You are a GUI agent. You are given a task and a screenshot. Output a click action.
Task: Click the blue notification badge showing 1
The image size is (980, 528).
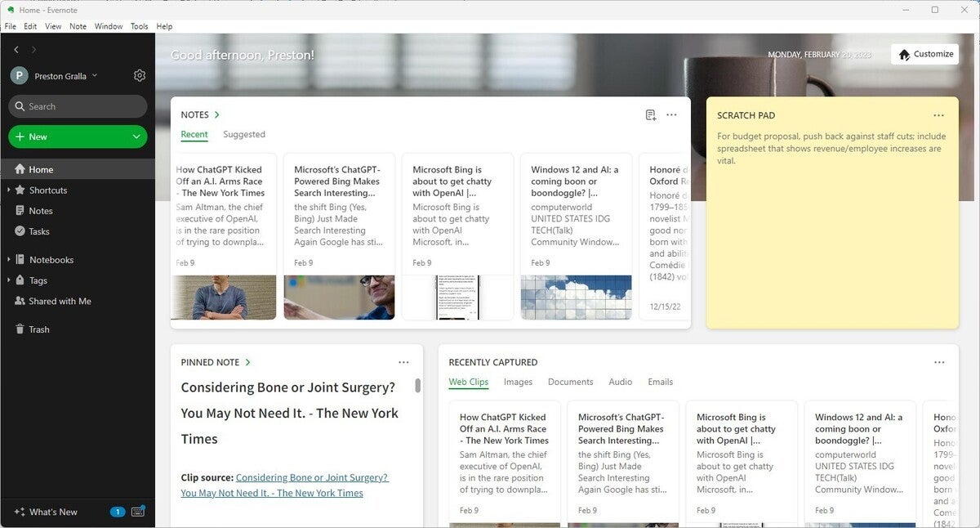pyautogui.click(x=118, y=512)
